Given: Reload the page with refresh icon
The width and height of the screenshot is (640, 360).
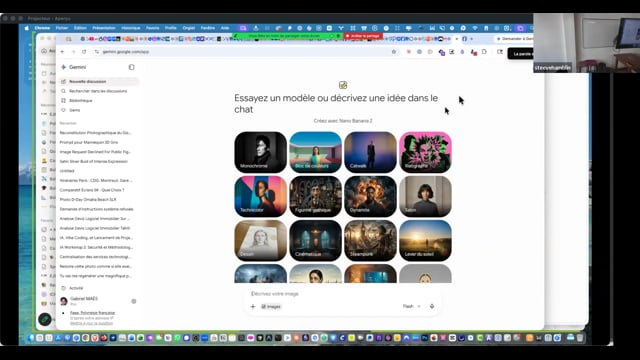Looking at the screenshot, I should (x=84, y=52).
